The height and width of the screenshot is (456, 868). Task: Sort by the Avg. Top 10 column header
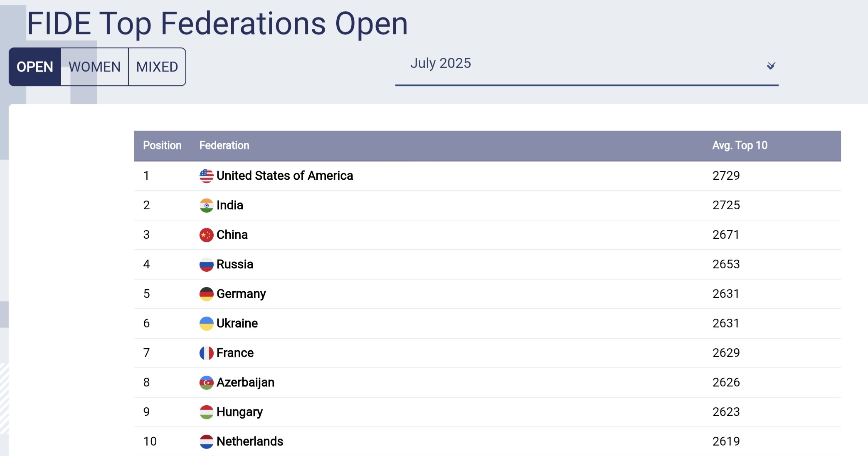pyautogui.click(x=740, y=146)
